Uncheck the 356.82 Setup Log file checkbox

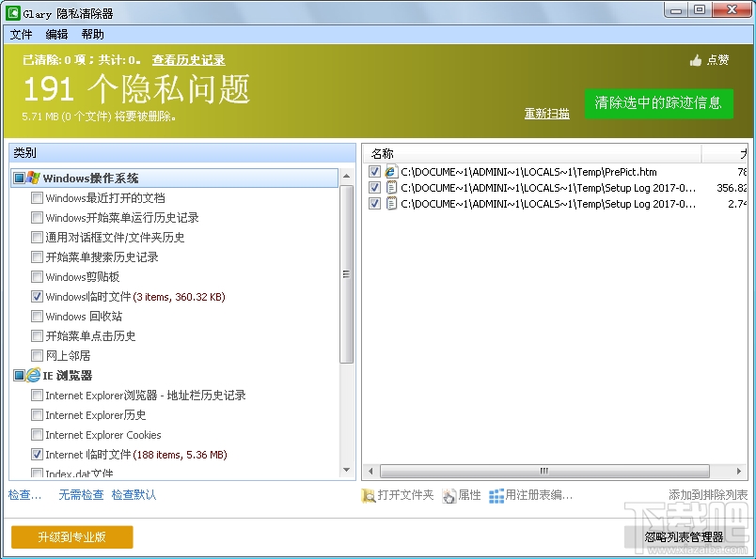pyautogui.click(x=374, y=188)
